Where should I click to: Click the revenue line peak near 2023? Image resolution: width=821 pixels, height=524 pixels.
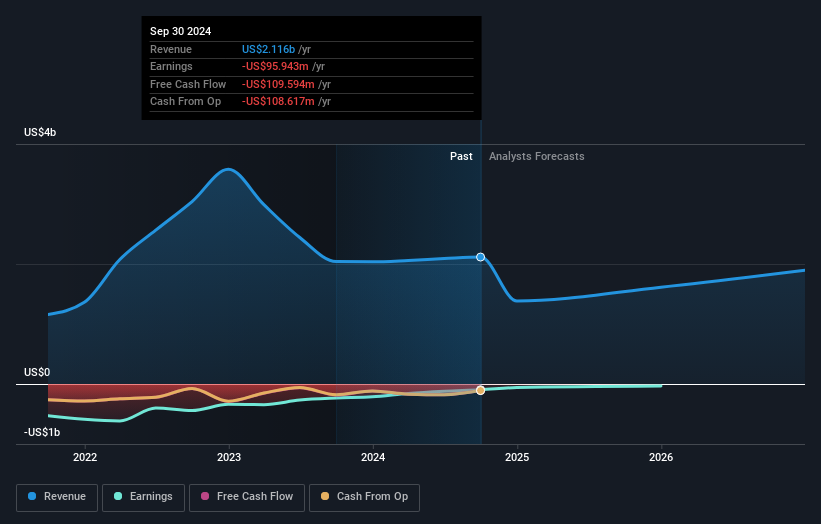click(x=228, y=169)
